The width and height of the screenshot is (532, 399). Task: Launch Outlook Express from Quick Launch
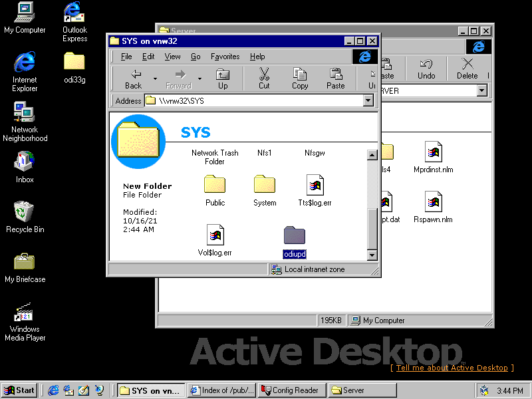coord(68,390)
